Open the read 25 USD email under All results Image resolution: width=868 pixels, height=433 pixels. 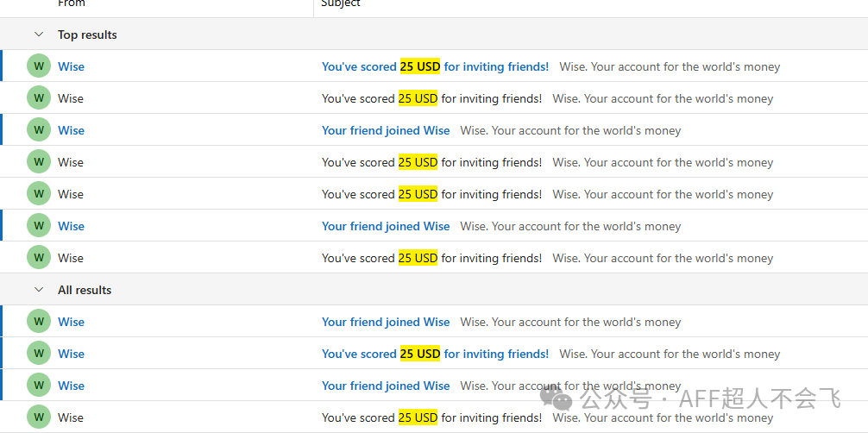434,417
